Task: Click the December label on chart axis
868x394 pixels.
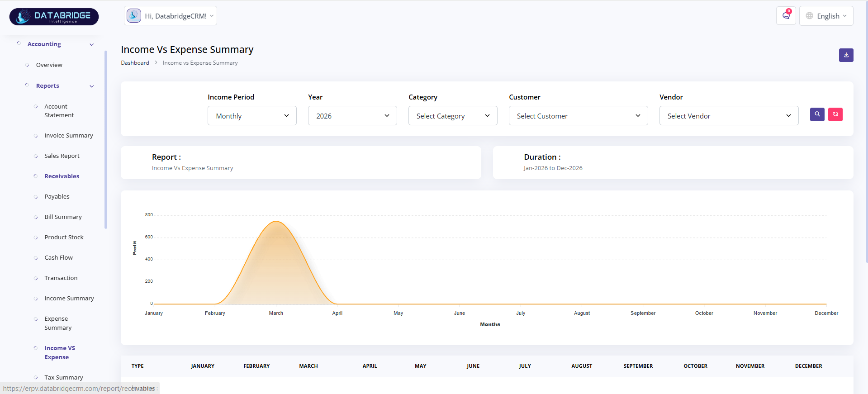Action: pyautogui.click(x=826, y=313)
